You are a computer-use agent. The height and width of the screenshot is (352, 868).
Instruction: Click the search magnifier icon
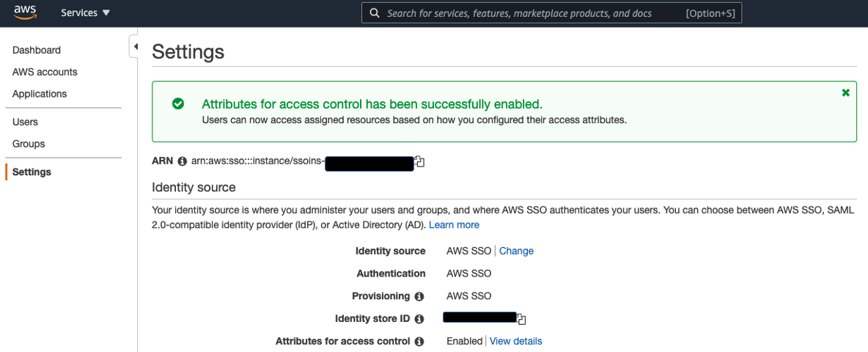click(x=375, y=13)
